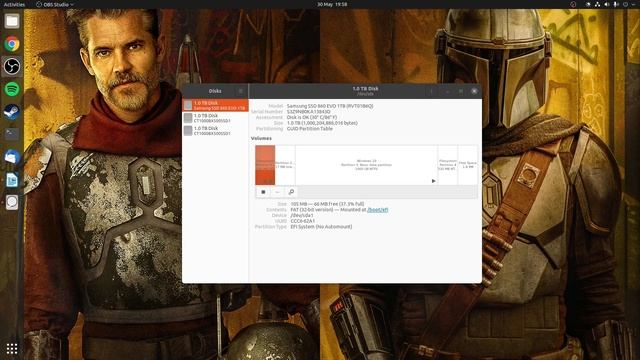Open the Disks application hamburger menu
The image size is (640, 360).
pyautogui.click(x=240, y=91)
